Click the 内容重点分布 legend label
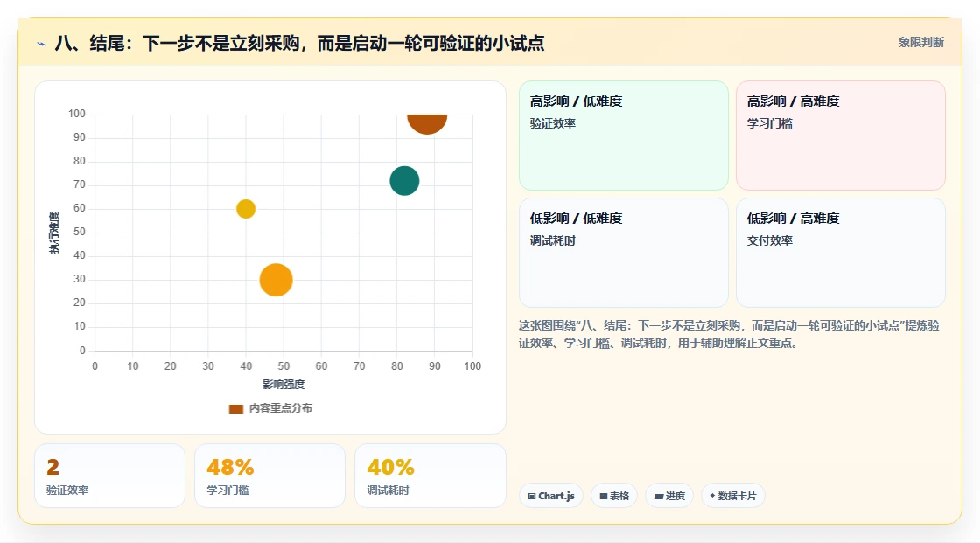 [x=281, y=408]
